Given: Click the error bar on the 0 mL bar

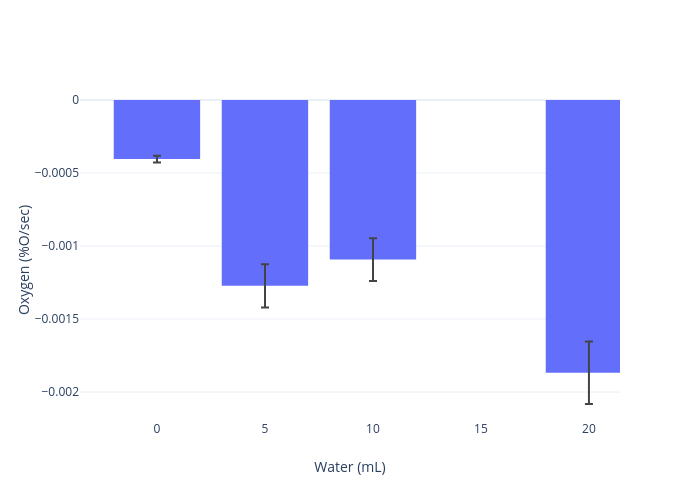Looking at the screenshot, I should 157,159.
